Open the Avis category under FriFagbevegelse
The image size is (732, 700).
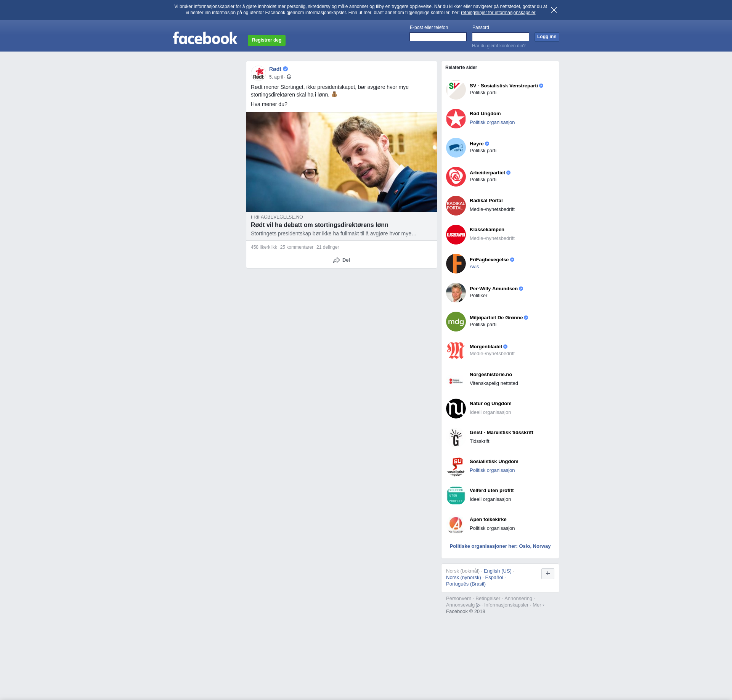click(x=474, y=267)
